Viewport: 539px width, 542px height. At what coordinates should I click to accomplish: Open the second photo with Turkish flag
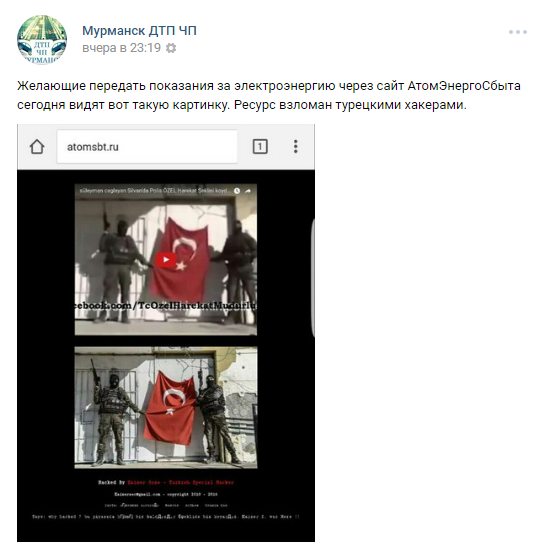(x=166, y=408)
